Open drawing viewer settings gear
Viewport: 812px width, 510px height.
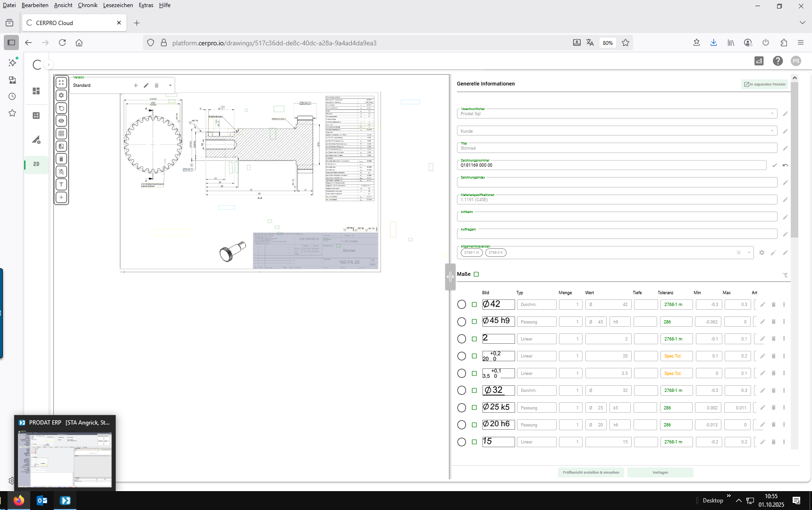coord(61,95)
